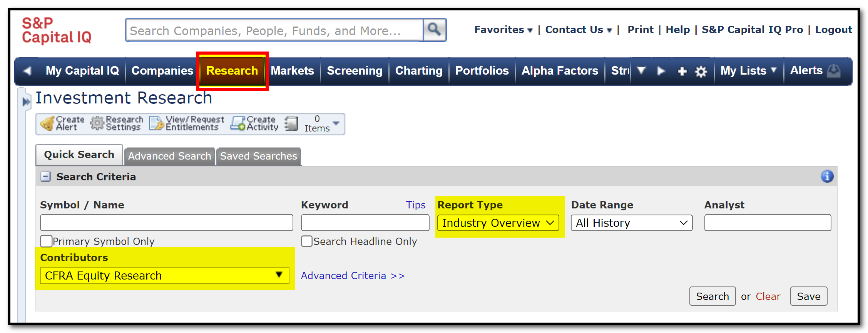The image size is (868, 333).
Task: Open the Portfolios navigation tab
Action: 482,71
